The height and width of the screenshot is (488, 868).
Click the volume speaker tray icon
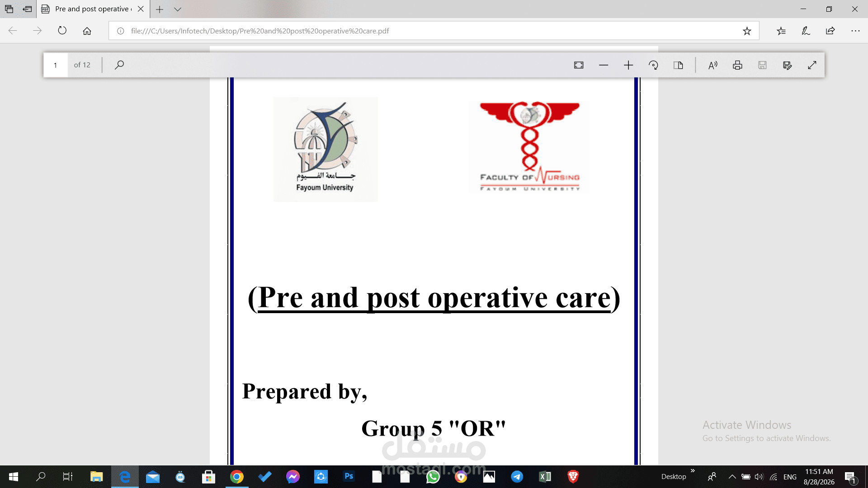click(x=759, y=477)
